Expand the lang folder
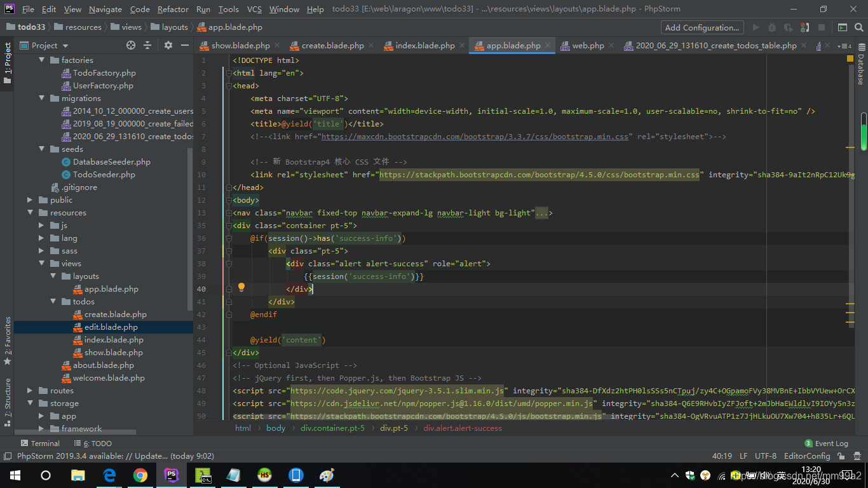 42,238
